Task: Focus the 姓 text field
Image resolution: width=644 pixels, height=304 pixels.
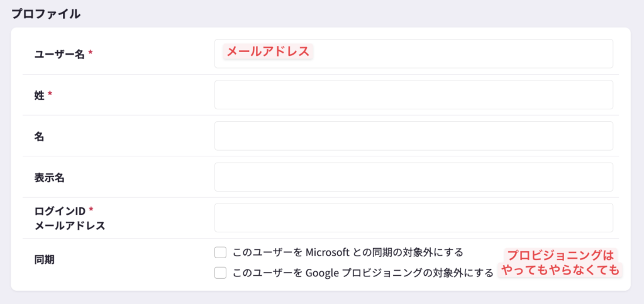Action: click(413, 95)
